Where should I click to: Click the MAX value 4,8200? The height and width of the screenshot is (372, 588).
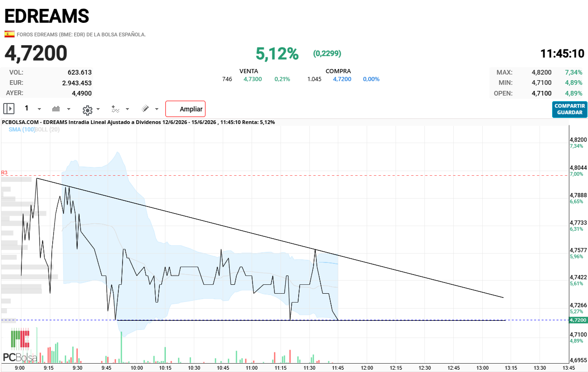point(541,72)
